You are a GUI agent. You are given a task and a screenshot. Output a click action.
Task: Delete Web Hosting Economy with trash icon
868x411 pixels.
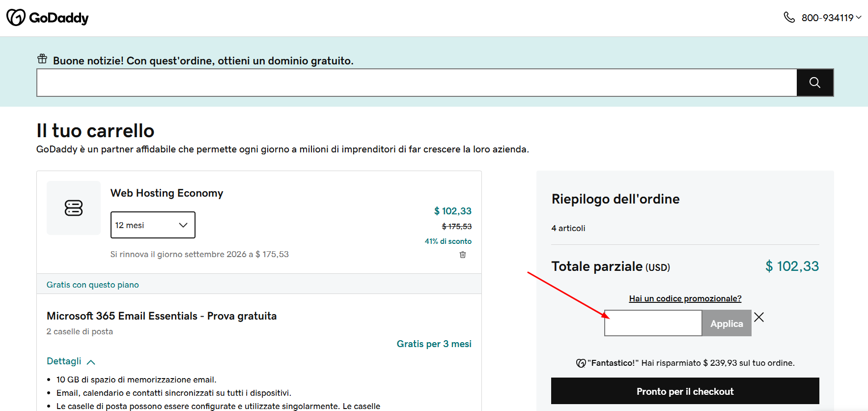[463, 255]
